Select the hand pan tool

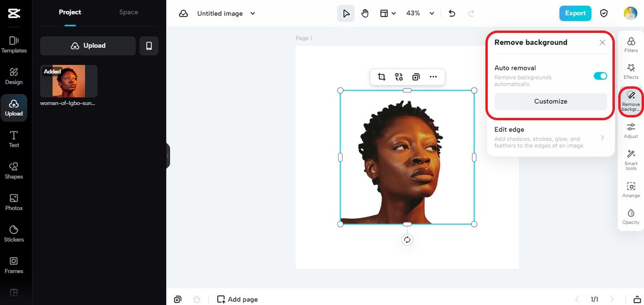click(365, 14)
